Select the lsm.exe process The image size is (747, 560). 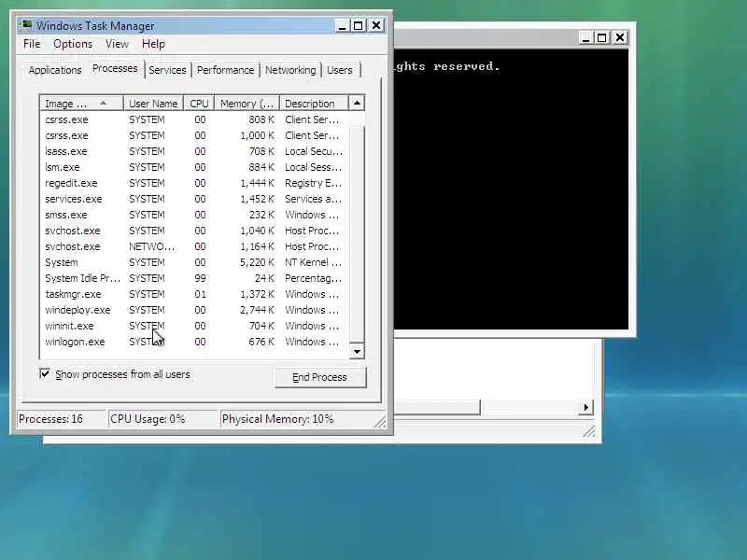(194, 167)
